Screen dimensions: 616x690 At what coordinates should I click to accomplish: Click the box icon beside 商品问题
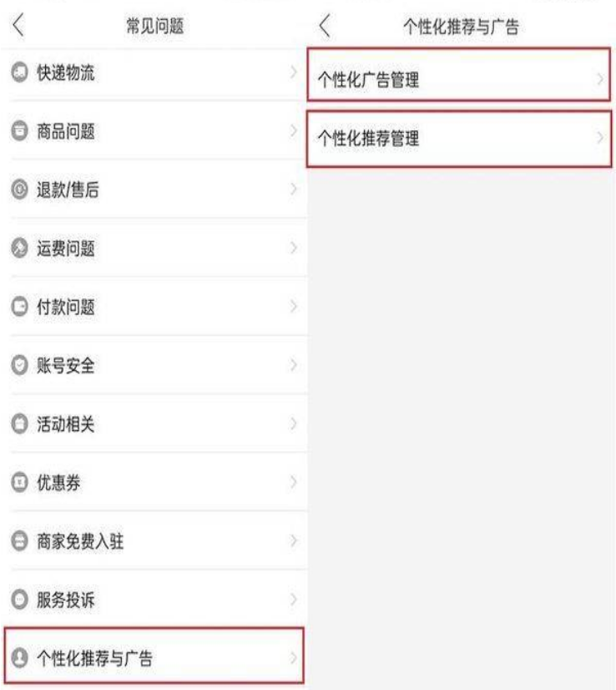[19, 131]
